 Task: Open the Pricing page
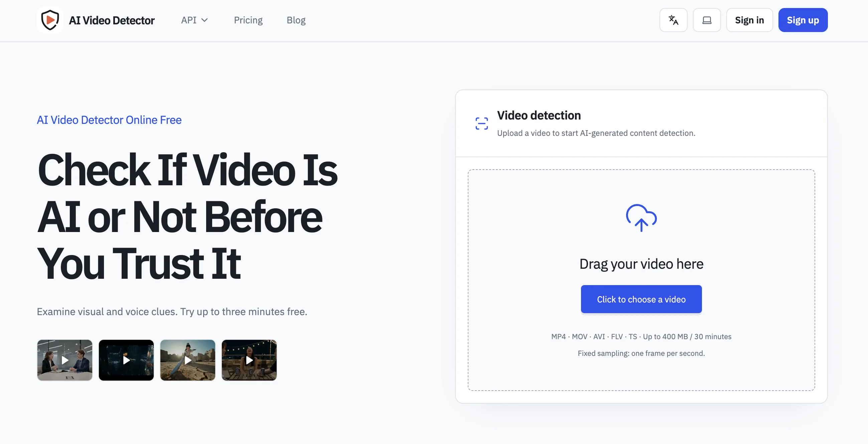[x=248, y=20]
